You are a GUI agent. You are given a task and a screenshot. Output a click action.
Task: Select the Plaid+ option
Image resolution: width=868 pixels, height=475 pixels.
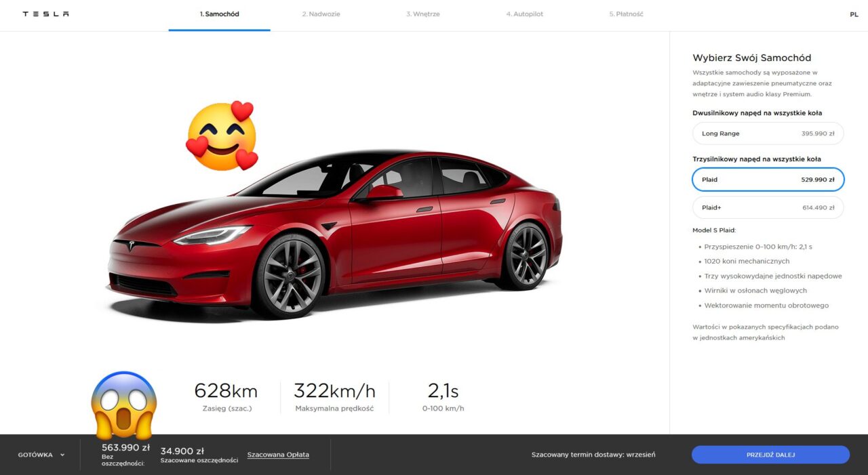(x=768, y=207)
